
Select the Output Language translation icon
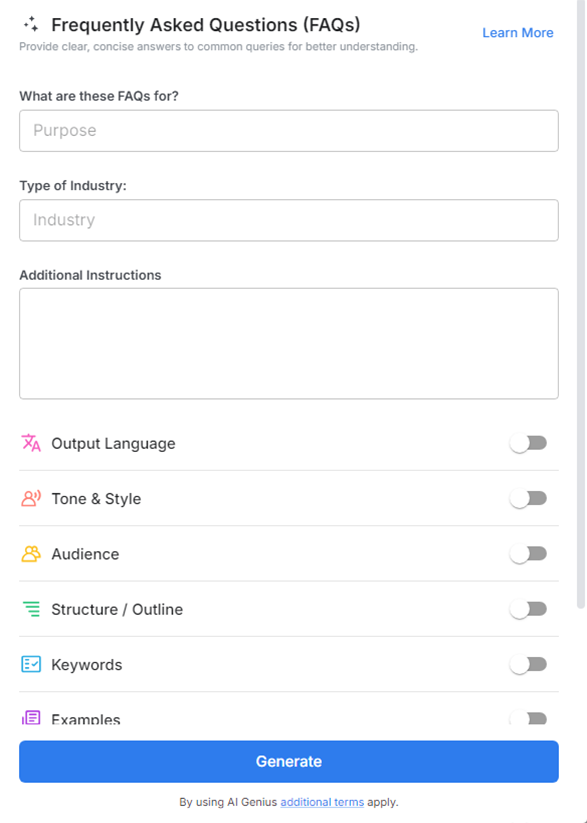click(29, 442)
